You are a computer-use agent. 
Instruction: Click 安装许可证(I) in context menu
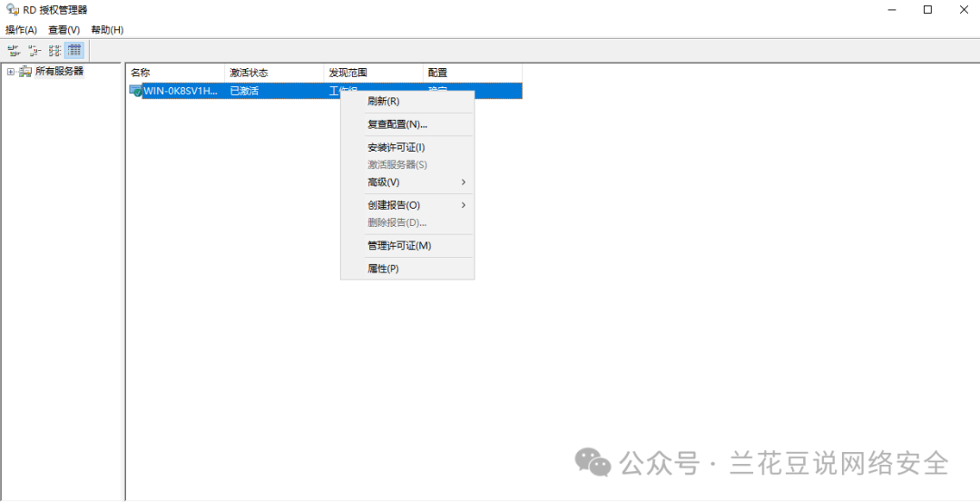(397, 147)
